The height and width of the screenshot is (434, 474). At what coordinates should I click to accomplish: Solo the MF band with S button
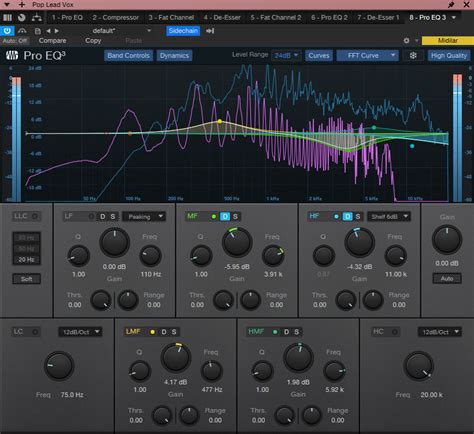click(235, 217)
